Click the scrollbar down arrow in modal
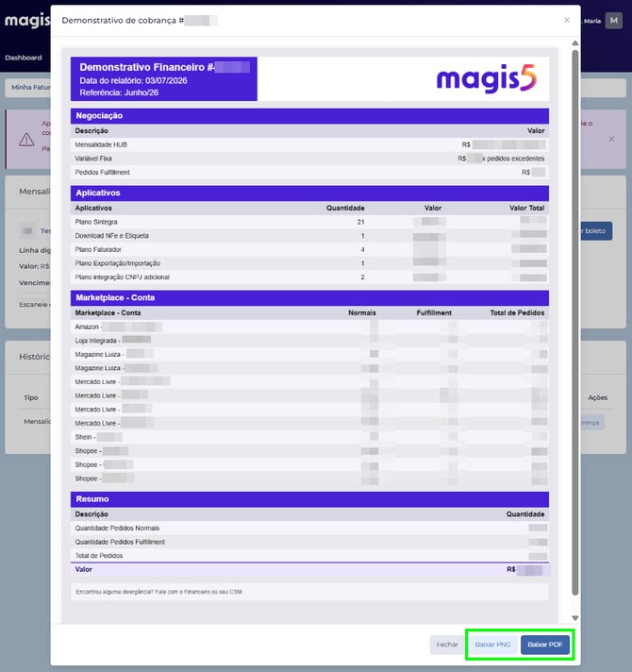Screen dimensions: 632x672 coord(575,617)
